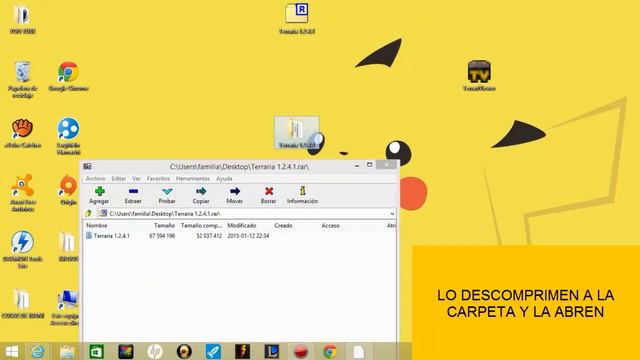Click the Mover blue arrow icon
Viewport: 640px width, 360px height.
[x=235, y=191]
